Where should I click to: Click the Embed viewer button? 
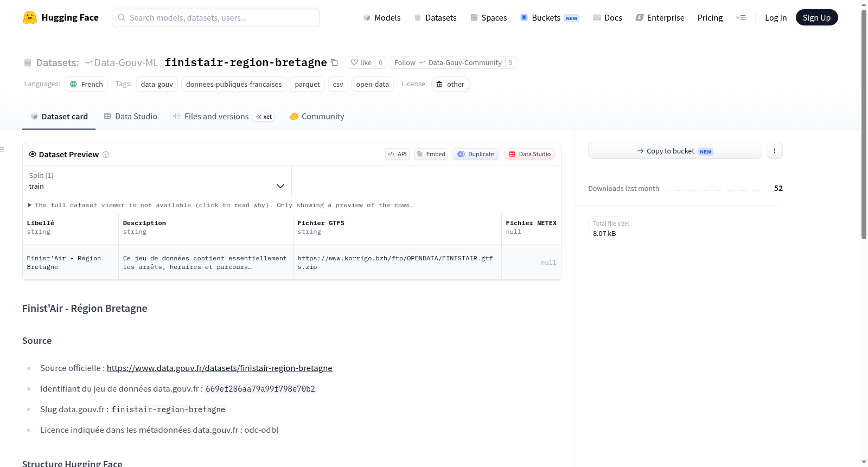431,154
